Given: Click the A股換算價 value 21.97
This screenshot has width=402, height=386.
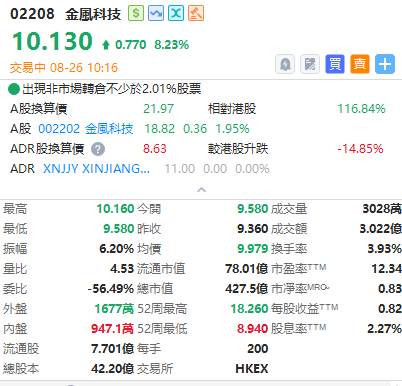Looking at the screenshot, I should coord(158,109).
